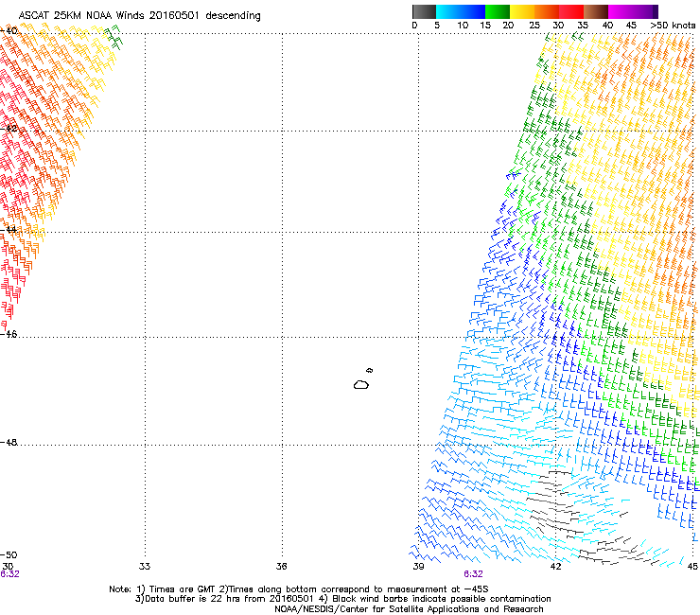This screenshot has height=615, width=700.
Task: Click the '>50 knots' legend label
Action: 673,26
